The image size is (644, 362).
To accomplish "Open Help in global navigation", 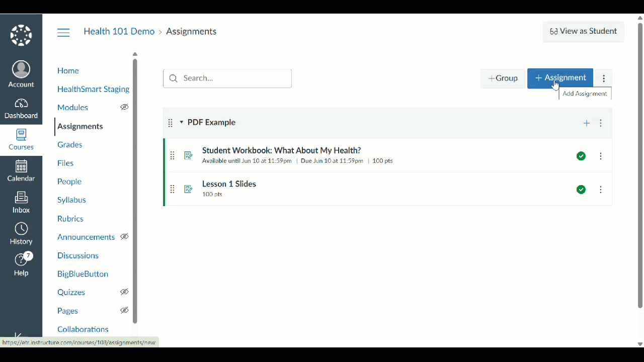I will pos(21,265).
